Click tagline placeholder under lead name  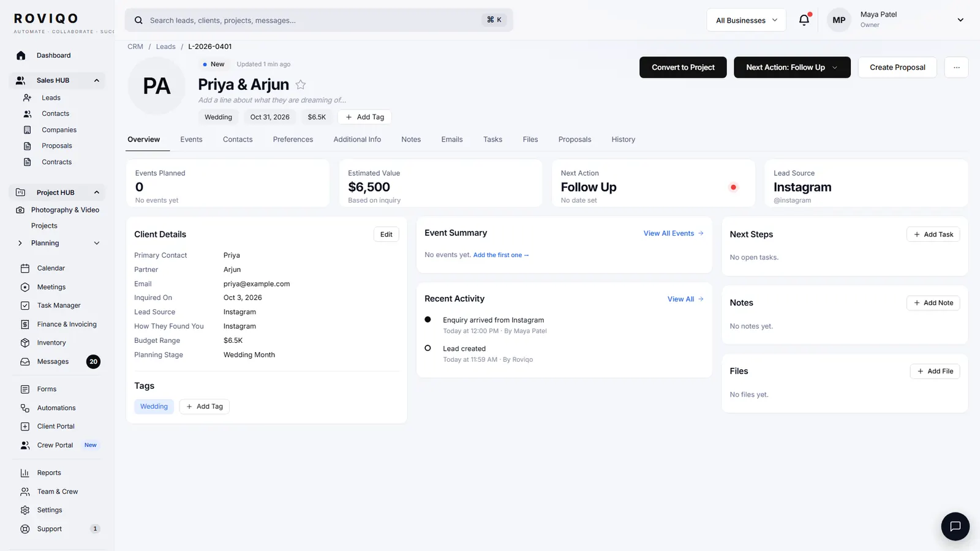(272, 100)
